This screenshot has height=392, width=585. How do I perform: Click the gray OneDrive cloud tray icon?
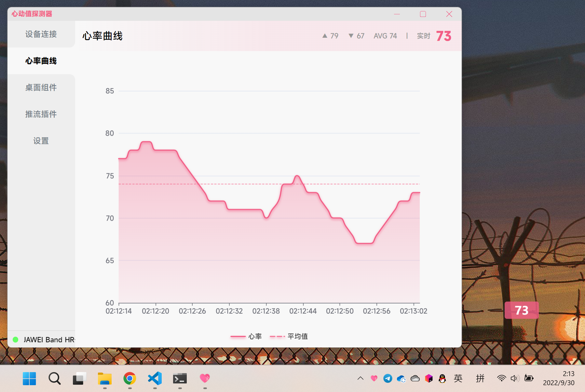415,378
